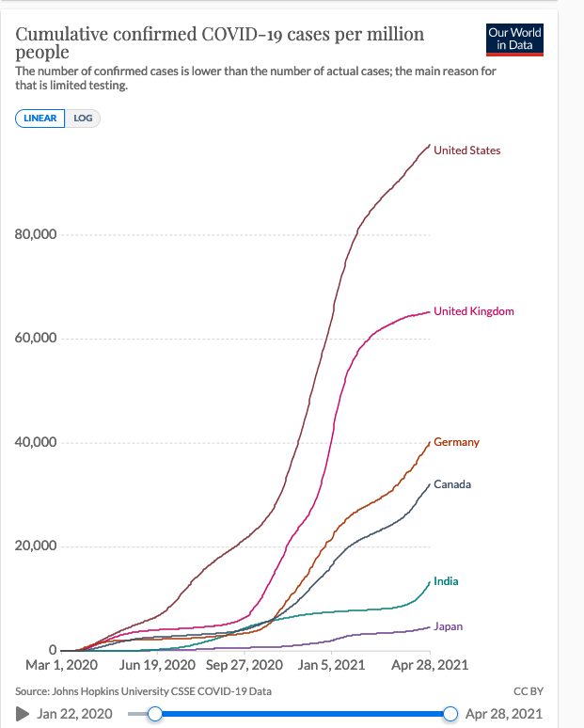
Task: Click the start handle of time slider
Action: [155, 714]
